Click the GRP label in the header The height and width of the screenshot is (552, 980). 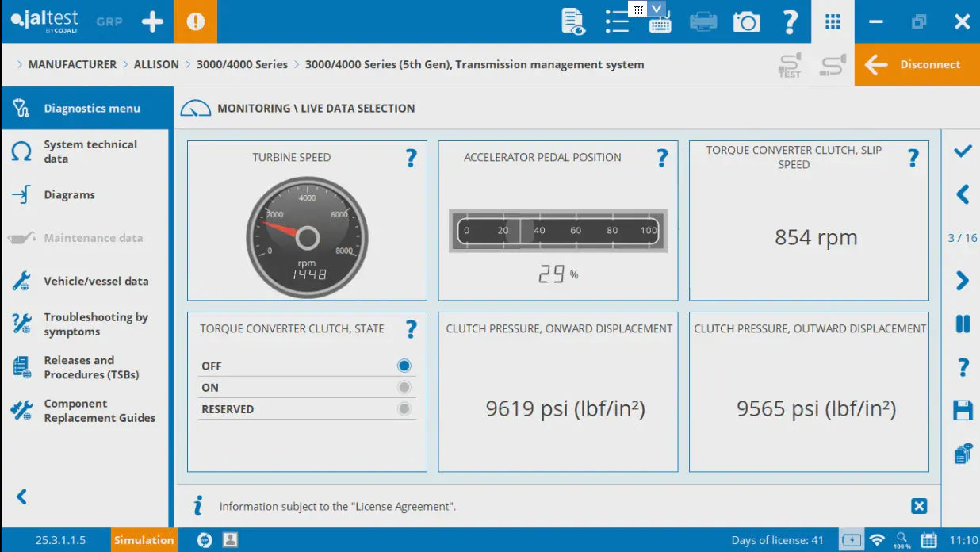(109, 21)
